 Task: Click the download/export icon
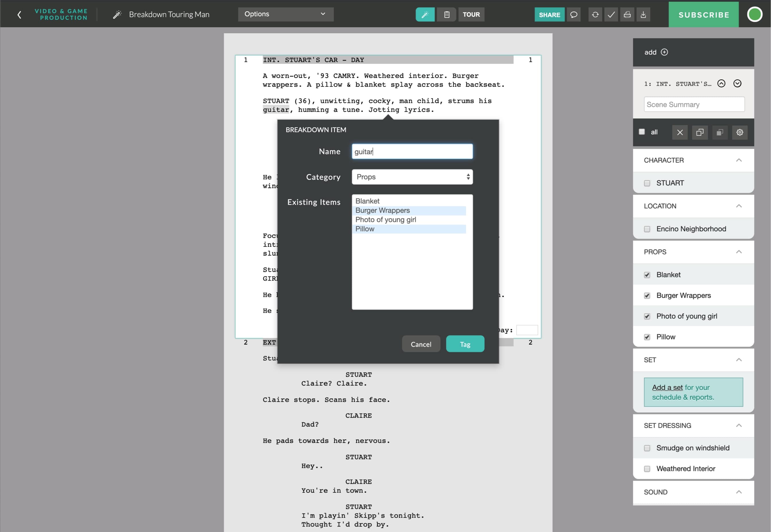pyautogui.click(x=643, y=14)
